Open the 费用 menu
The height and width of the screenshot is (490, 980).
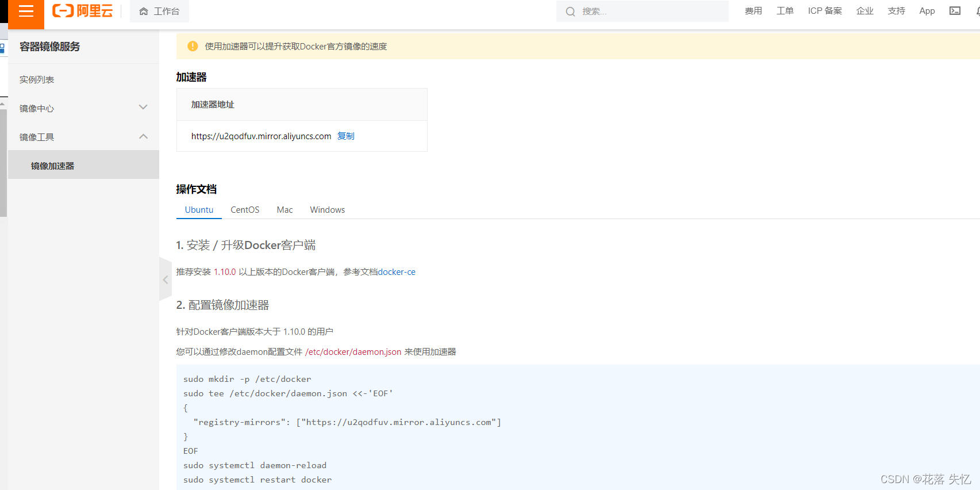pyautogui.click(x=753, y=11)
